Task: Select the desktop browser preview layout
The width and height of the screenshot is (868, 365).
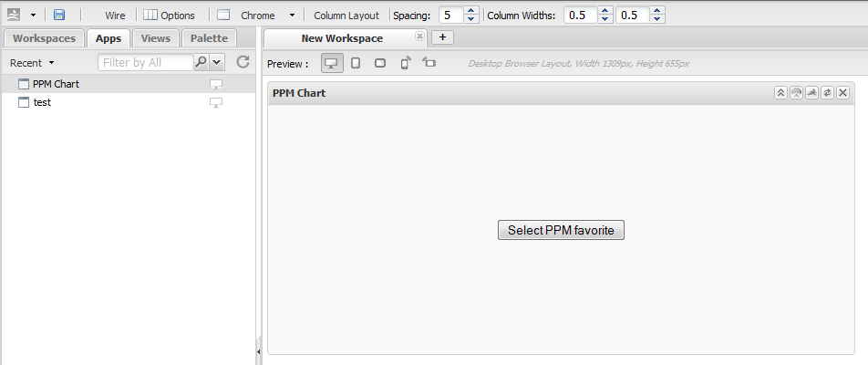Action: click(332, 63)
